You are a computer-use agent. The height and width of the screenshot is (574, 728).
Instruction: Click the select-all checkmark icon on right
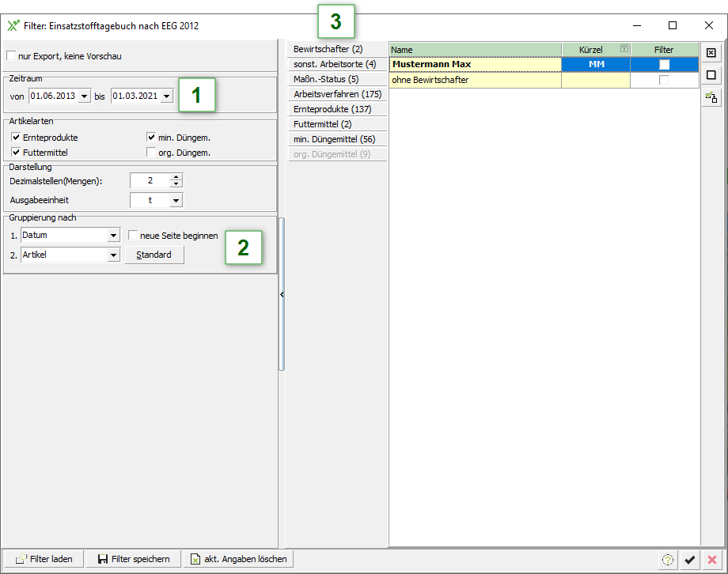[x=711, y=53]
